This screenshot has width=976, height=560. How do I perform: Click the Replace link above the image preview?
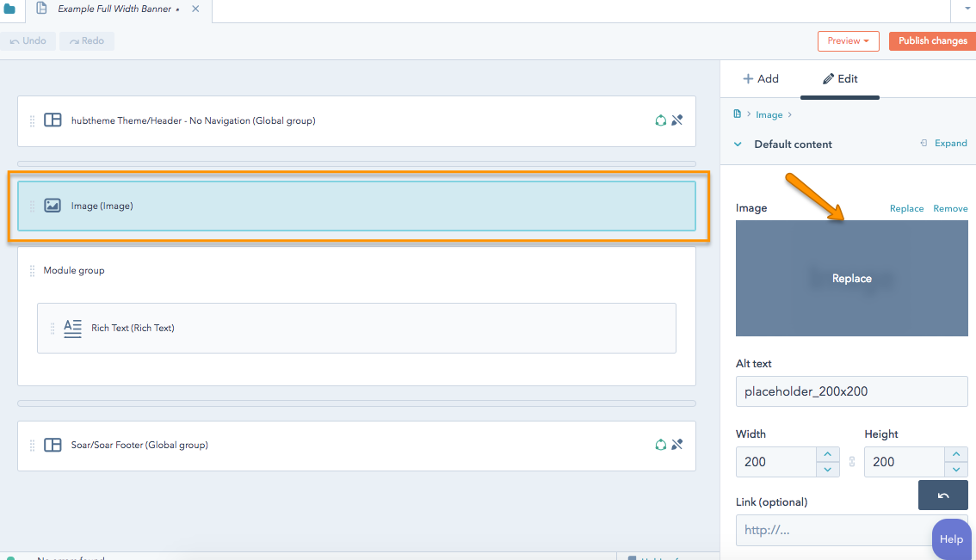[906, 208]
